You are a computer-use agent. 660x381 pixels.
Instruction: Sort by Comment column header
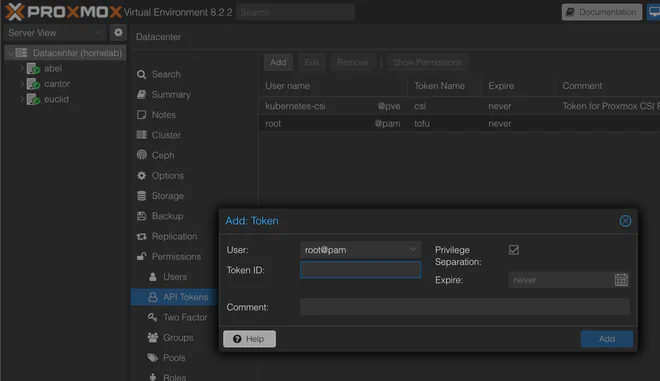pos(608,86)
